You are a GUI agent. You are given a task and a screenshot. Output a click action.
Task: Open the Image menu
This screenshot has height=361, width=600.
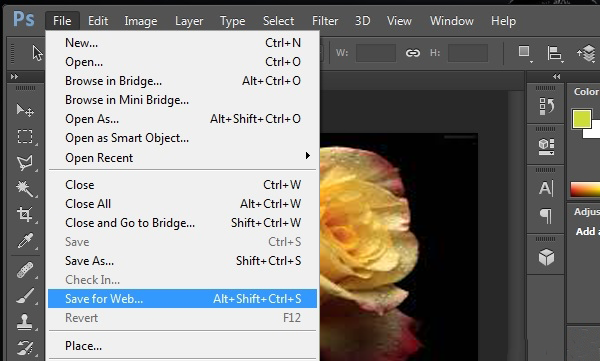point(140,21)
